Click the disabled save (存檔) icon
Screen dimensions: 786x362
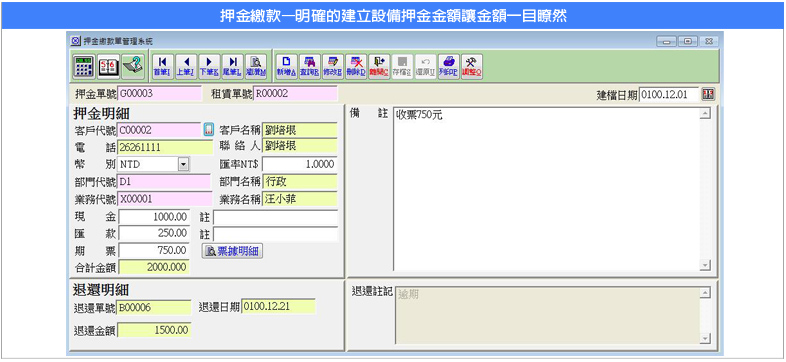coord(402,66)
